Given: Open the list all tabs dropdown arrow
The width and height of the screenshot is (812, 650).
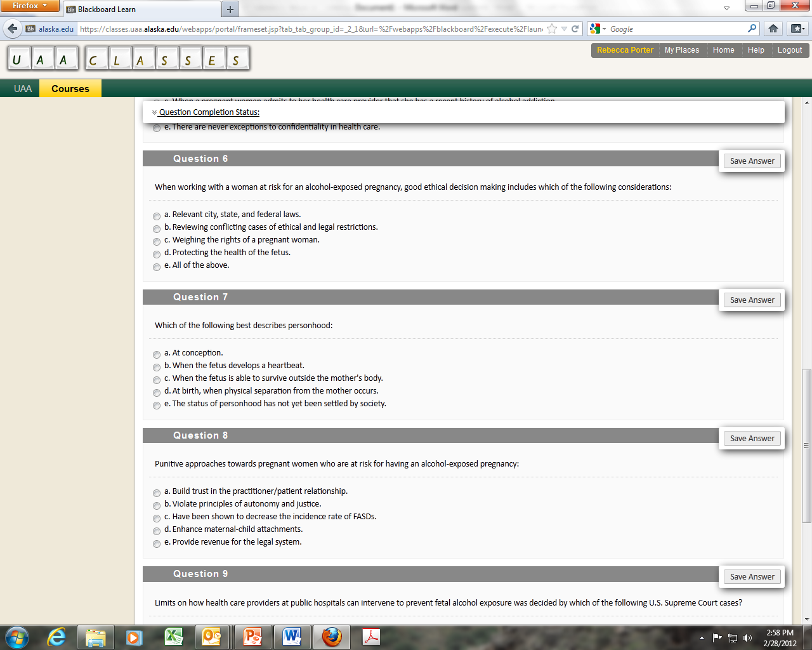Looking at the screenshot, I should (726, 8).
